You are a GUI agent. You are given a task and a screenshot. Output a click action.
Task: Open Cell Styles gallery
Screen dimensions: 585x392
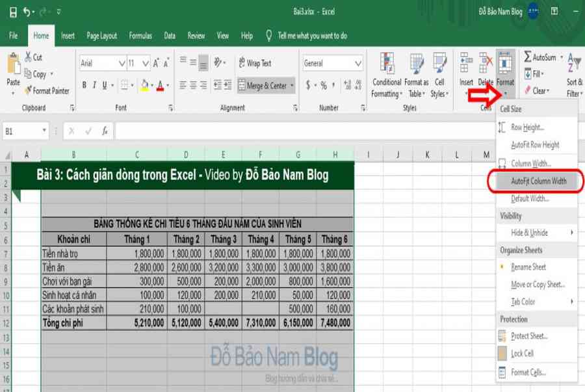[x=439, y=75]
